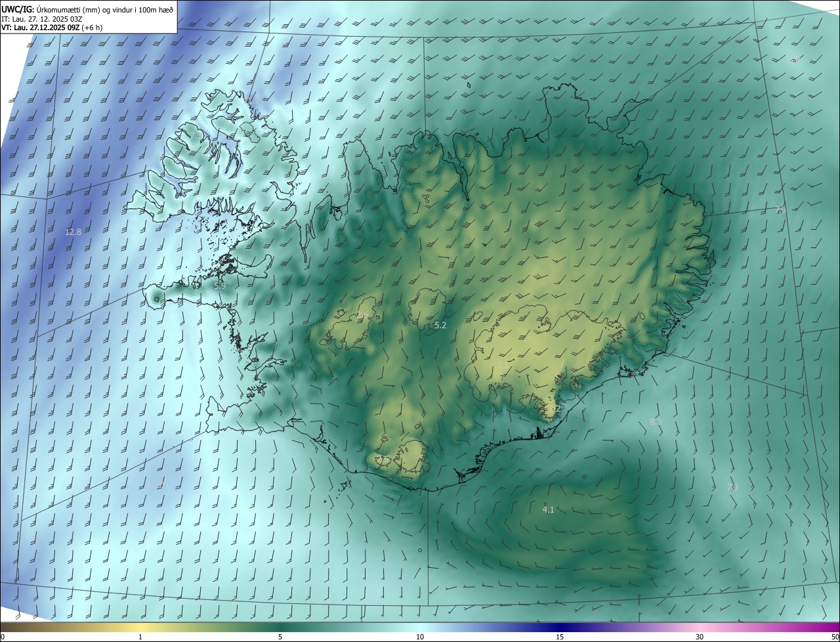Viewport: 840px width, 642px height.
Task: Click the 50 tick on the colour scale
Action: pos(835,637)
